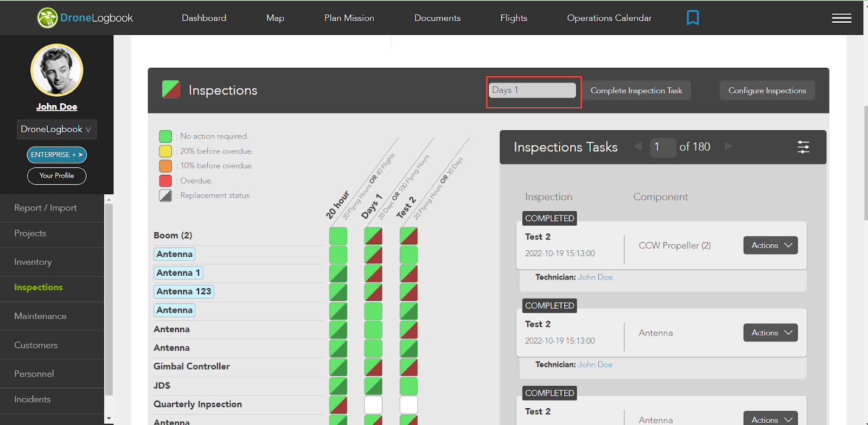Click John Doe technician link for CCW Propeller task

coord(595,277)
